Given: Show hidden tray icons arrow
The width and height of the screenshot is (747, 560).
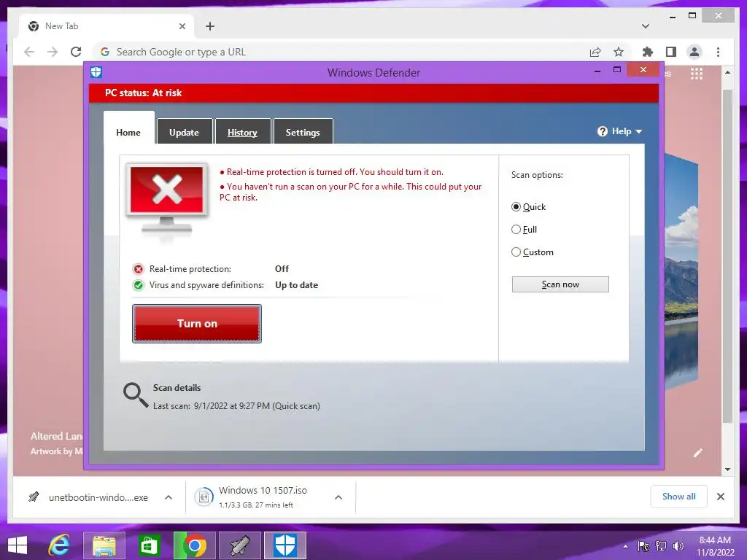Looking at the screenshot, I should point(625,546).
